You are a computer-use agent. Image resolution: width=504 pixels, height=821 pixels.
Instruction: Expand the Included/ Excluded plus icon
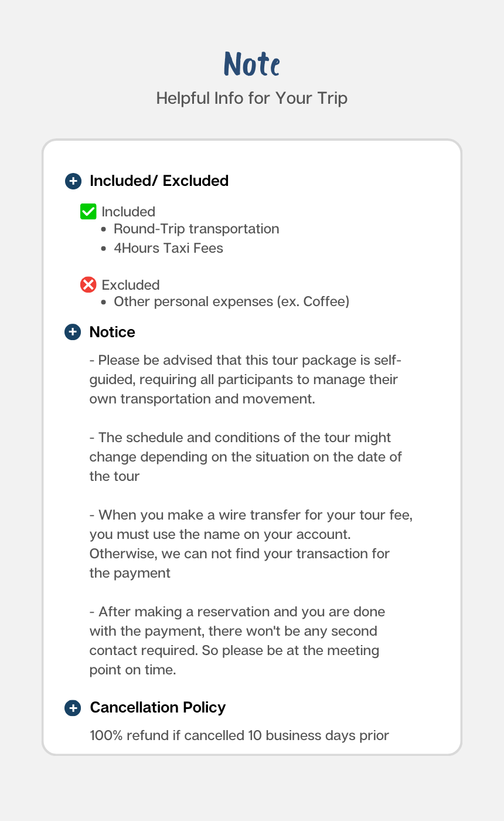(x=73, y=181)
